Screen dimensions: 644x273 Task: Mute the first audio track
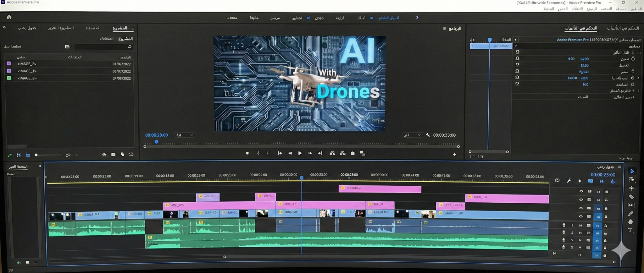[x=580, y=225]
